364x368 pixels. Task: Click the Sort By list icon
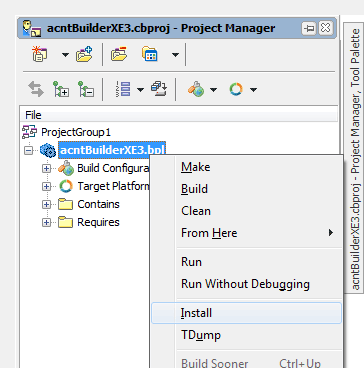click(123, 89)
